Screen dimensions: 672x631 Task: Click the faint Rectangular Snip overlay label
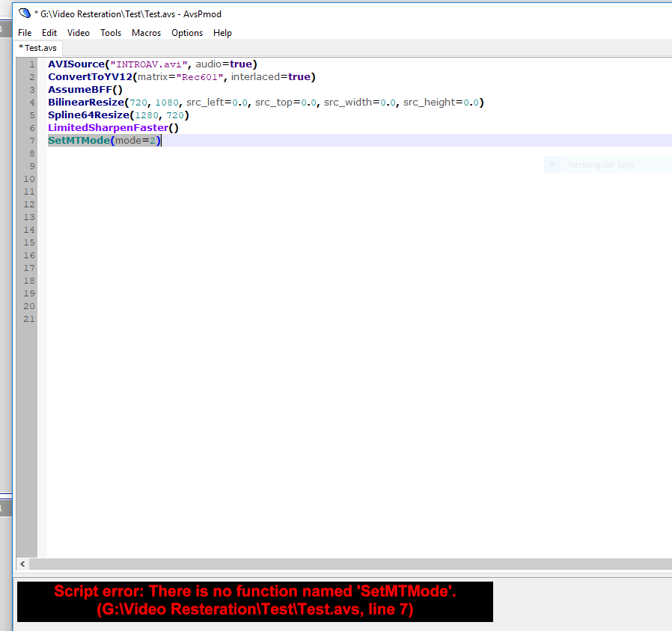[601, 165]
